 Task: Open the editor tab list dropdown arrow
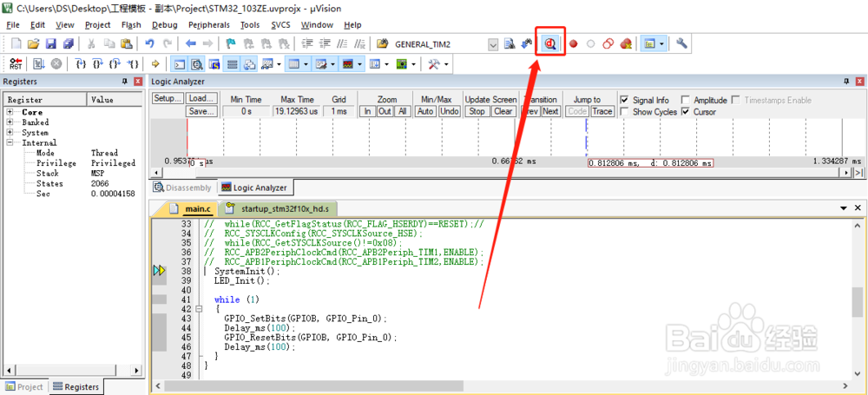844,208
